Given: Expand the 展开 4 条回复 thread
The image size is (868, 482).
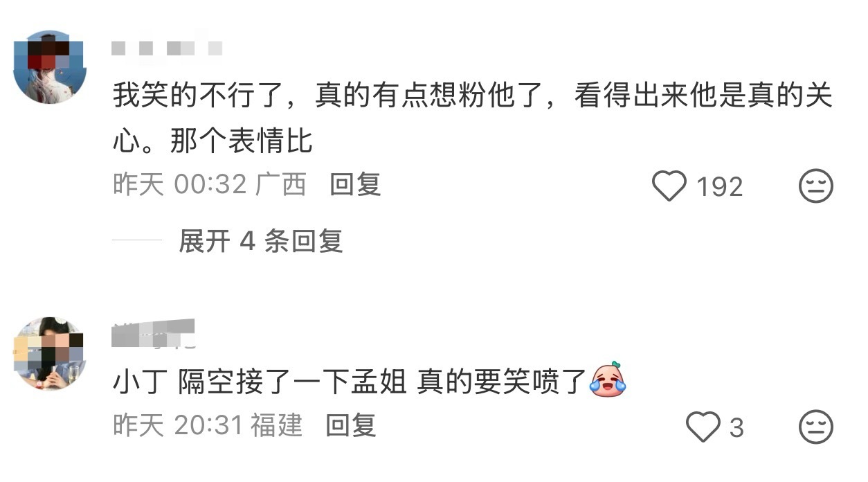Looking at the screenshot, I should (261, 241).
